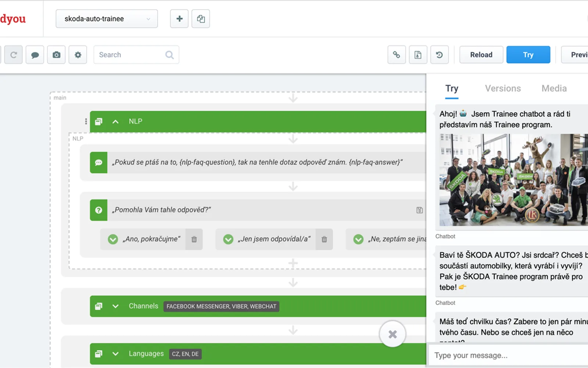588x368 pixels.
Task: Delete the 'Ano, pokračujme' answer
Action: 194,239
